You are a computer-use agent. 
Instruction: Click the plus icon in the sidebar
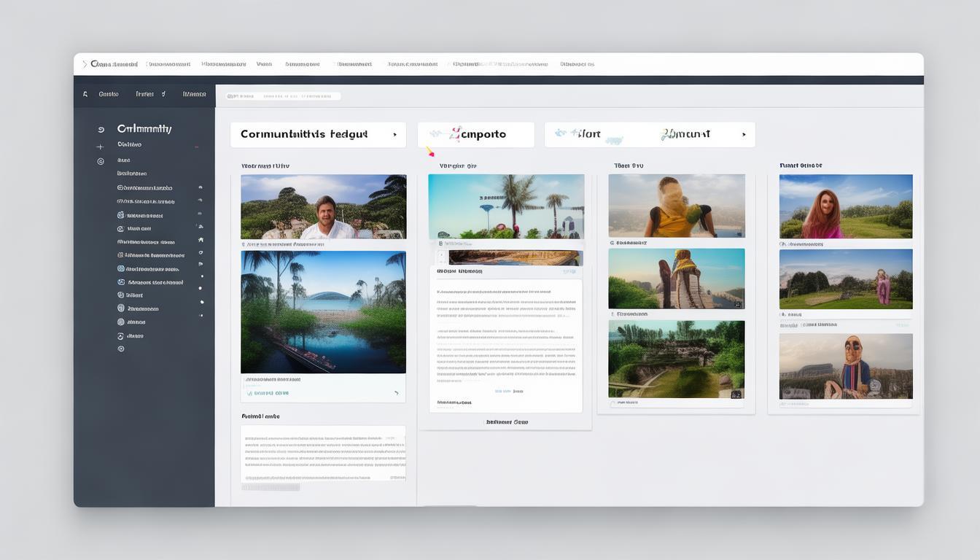point(101,147)
